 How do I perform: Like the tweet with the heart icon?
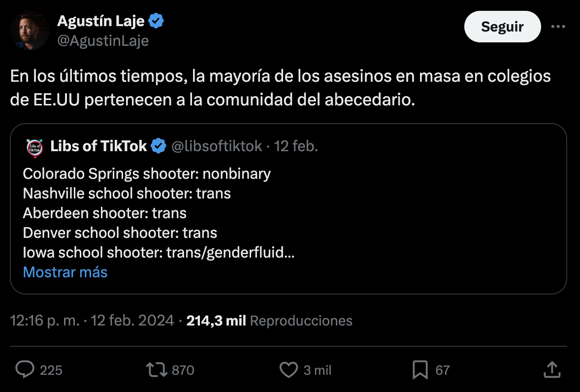pos(289,369)
